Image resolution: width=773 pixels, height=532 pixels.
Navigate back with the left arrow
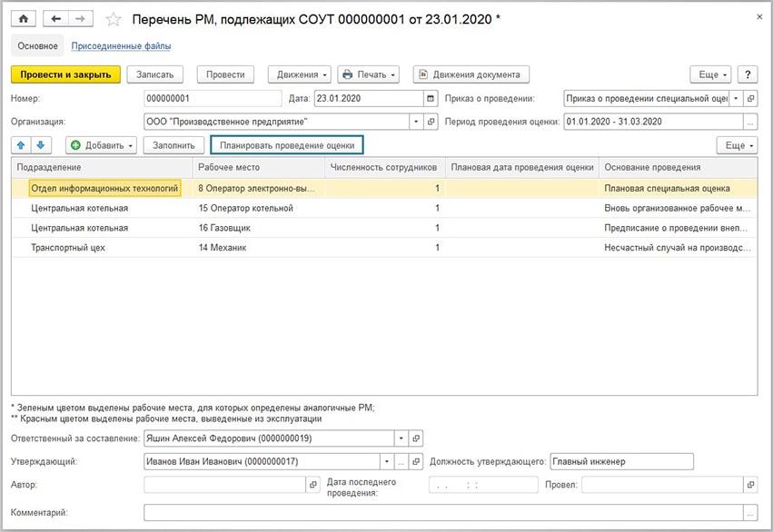coord(55,19)
